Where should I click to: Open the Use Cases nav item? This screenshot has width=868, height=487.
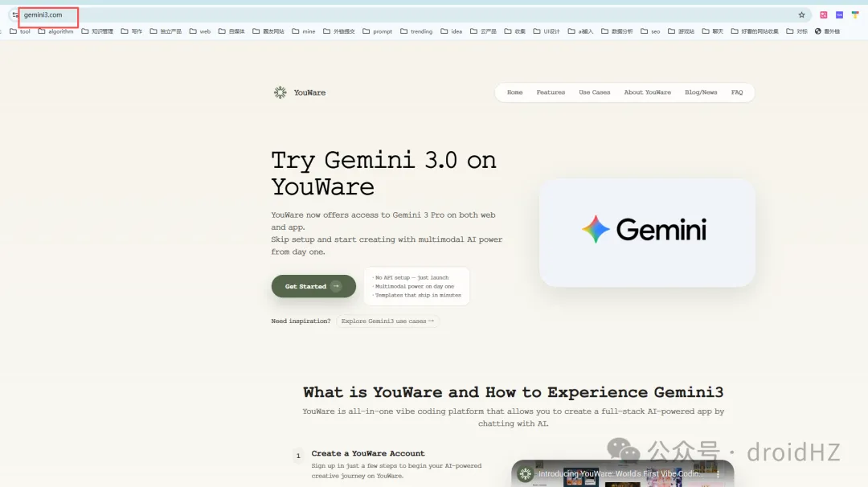[595, 92]
